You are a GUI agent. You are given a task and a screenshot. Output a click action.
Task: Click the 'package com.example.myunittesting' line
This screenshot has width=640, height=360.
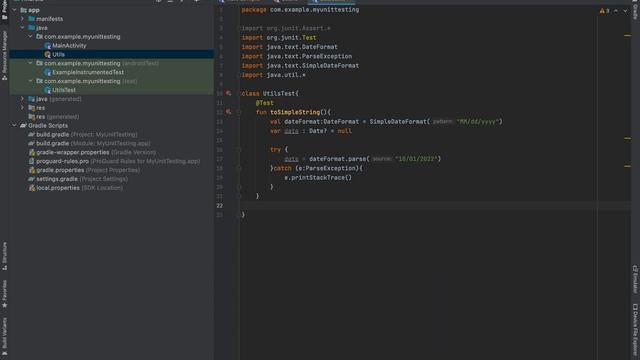pos(300,10)
